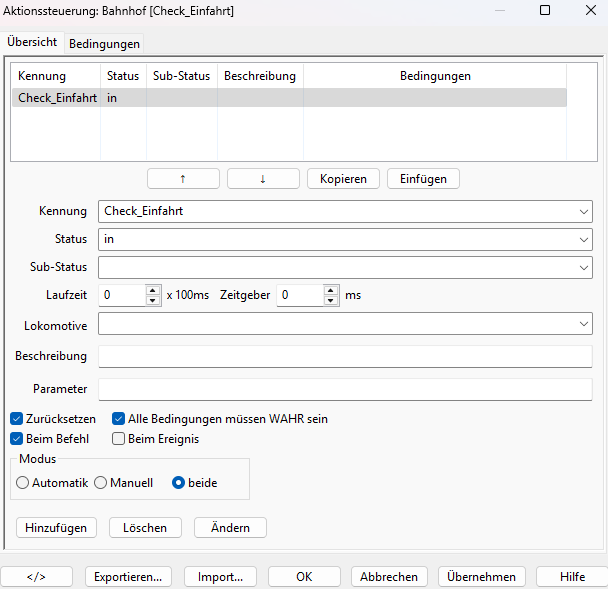Enable the Beim Ereignis checkbox

[x=119, y=438]
